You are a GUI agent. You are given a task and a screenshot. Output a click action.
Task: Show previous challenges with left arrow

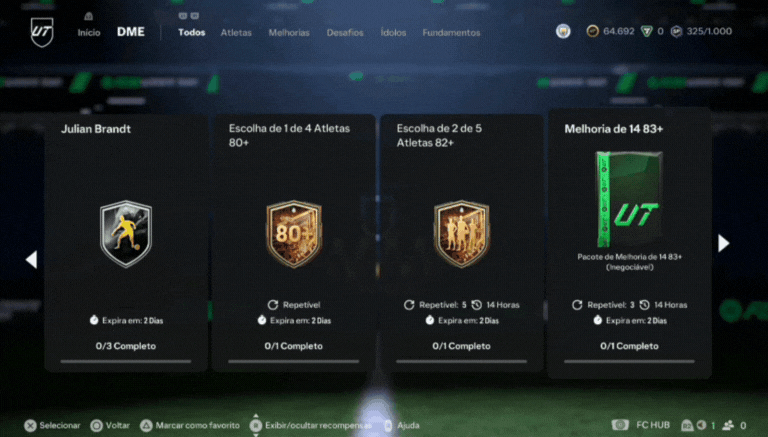(x=31, y=260)
